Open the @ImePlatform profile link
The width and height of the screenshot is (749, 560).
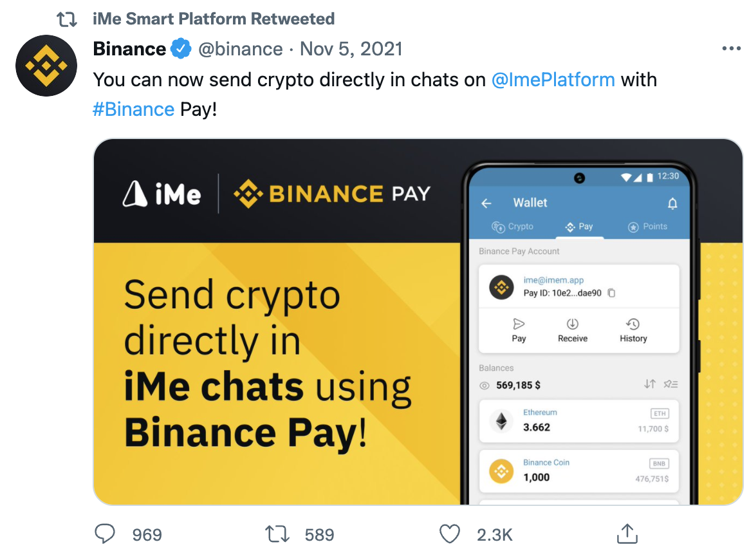[553, 79]
